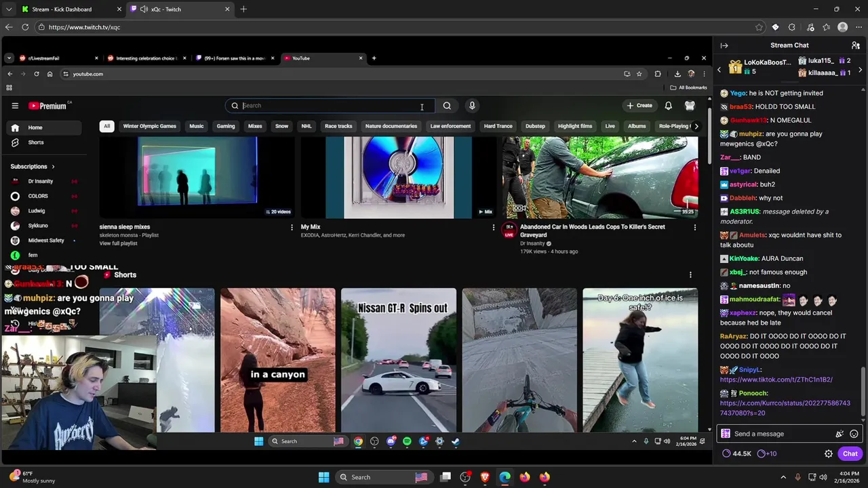The height and width of the screenshot is (488, 868).
Task: Expand the browser tab search dropdown
Action: coord(9,9)
